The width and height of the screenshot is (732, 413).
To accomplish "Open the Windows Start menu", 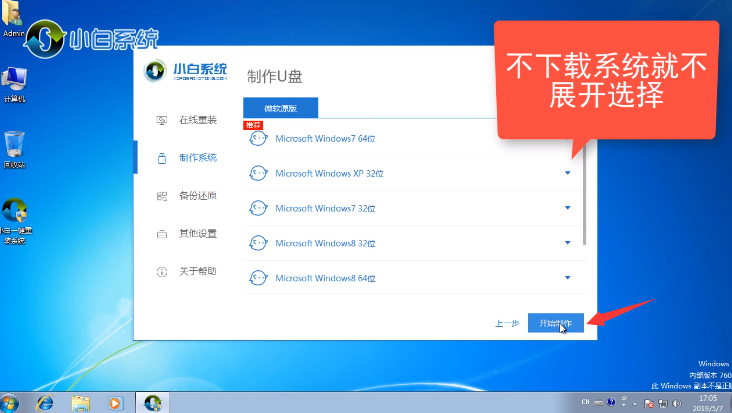I will coord(9,403).
